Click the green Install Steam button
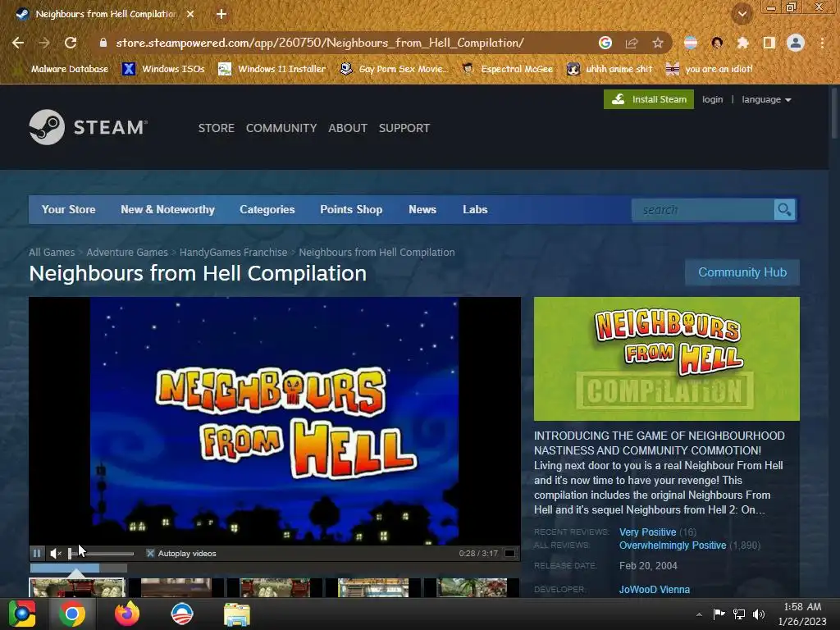The height and width of the screenshot is (630, 840). [x=649, y=99]
